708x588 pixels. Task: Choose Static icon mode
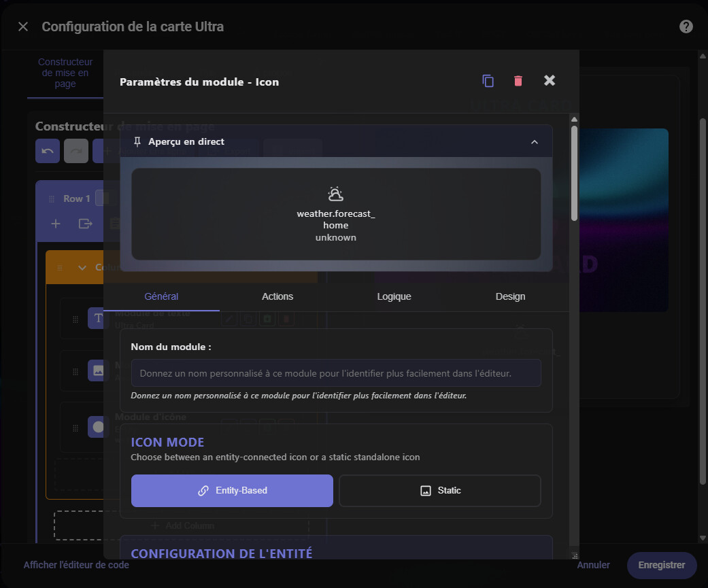[x=440, y=491]
